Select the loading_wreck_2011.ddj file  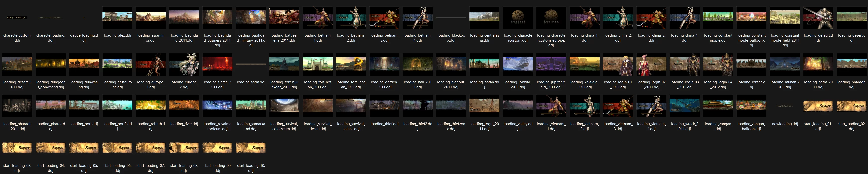[x=684, y=106]
